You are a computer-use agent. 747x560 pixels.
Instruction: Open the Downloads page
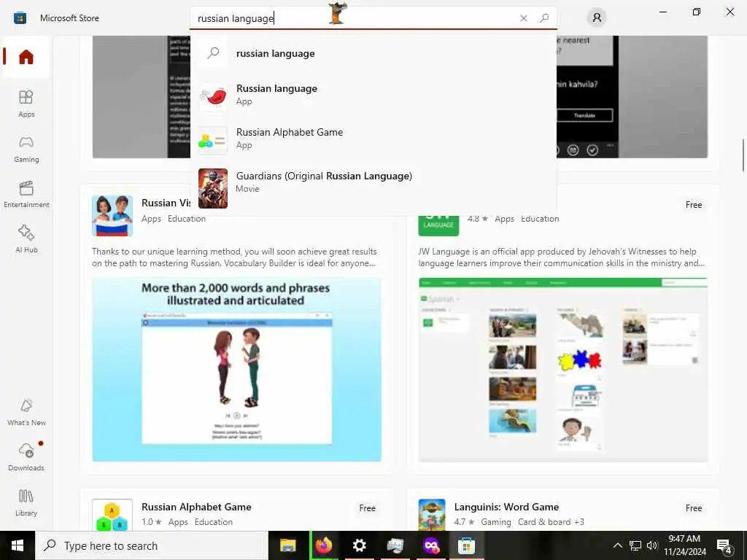[x=26, y=457]
